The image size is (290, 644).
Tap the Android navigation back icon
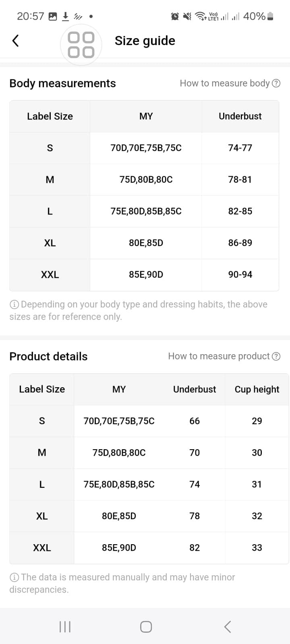click(228, 627)
